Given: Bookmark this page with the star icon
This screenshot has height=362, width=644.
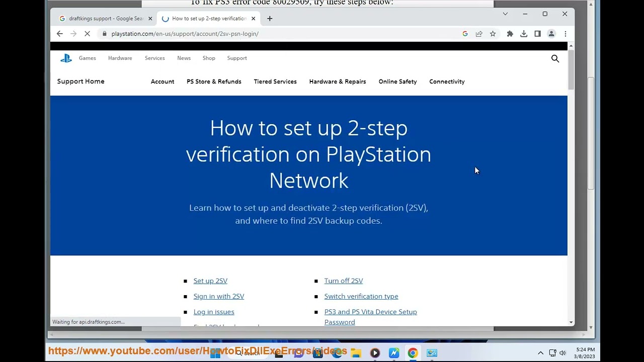Looking at the screenshot, I should pos(493,34).
